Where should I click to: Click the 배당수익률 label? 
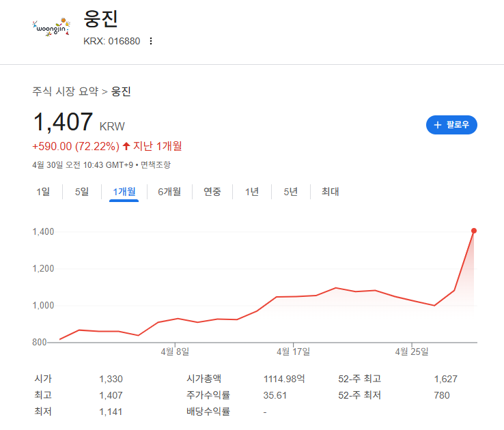pos(208,412)
